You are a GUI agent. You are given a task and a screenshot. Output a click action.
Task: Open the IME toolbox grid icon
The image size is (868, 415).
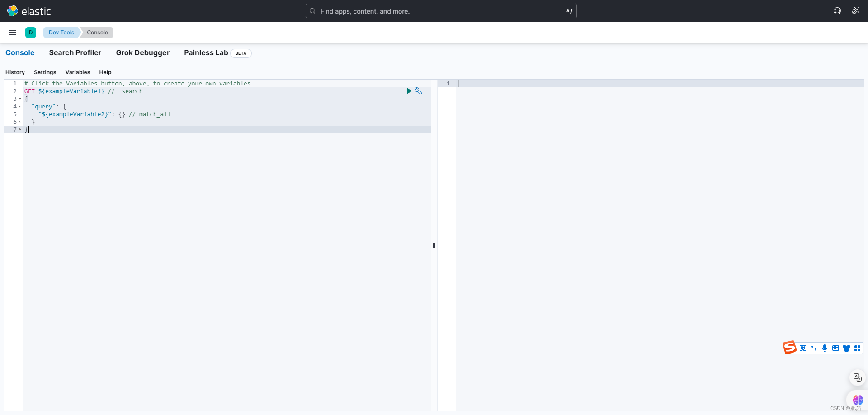coord(857,348)
